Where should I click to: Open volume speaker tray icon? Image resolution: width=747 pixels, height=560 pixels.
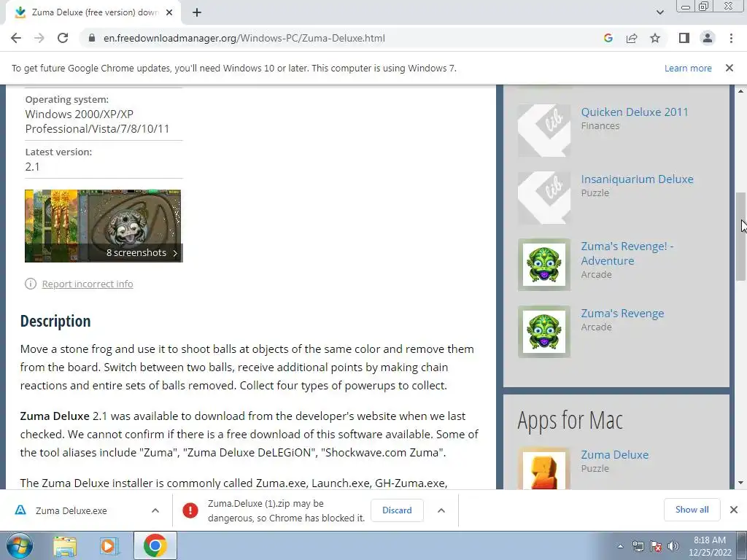tap(673, 546)
